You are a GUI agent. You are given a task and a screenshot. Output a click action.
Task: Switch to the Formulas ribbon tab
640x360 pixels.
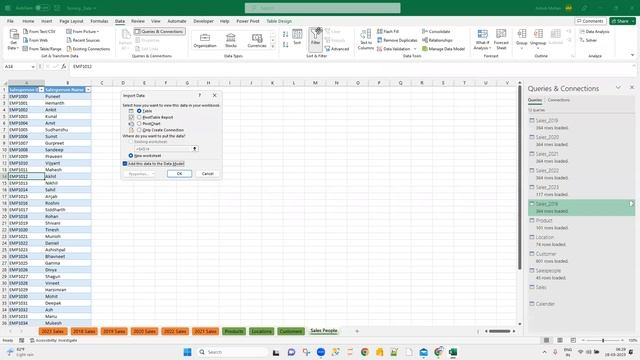(x=99, y=21)
